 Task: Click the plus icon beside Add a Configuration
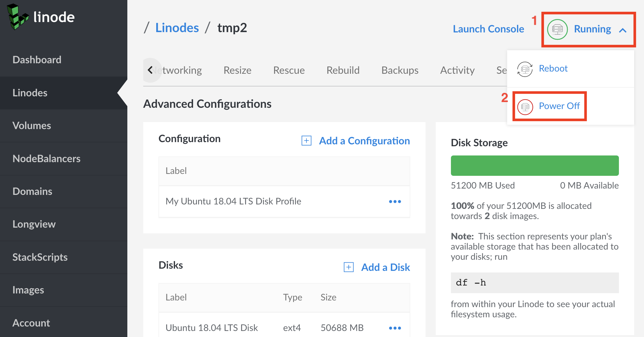click(306, 141)
